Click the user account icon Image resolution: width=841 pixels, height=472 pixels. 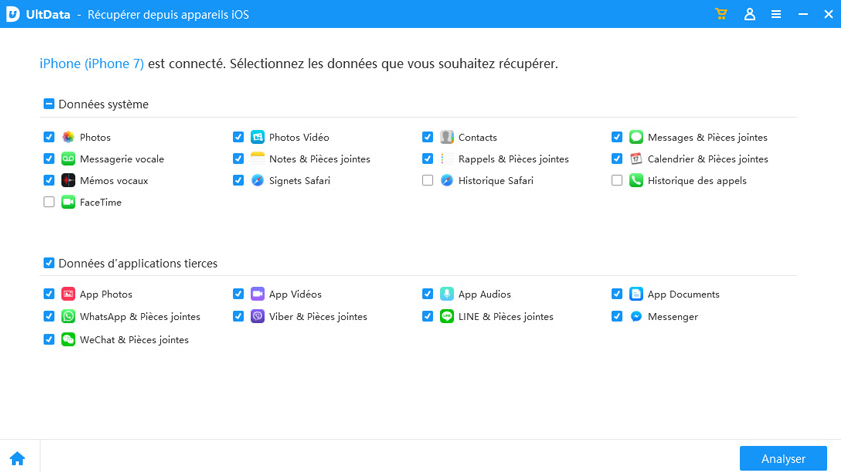tap(749, 14)
